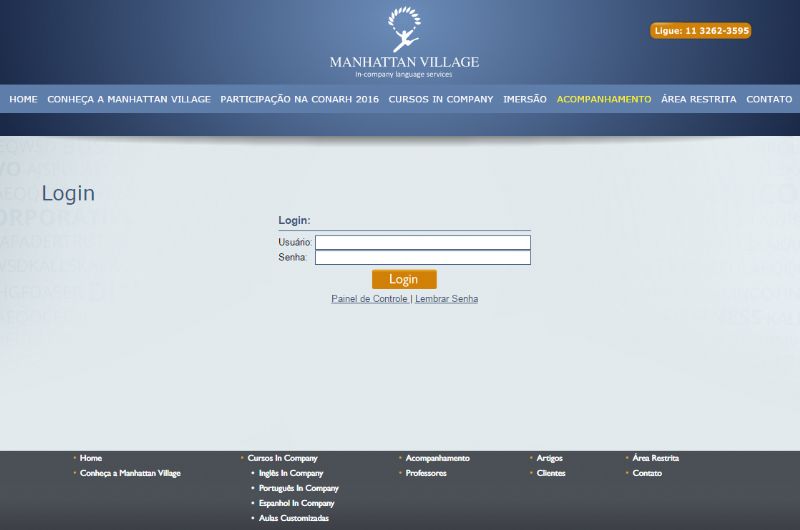800x530 pixels.
Task: Click the Ligue: 11 3262-3595 phone badge
Action: point(701,31)
